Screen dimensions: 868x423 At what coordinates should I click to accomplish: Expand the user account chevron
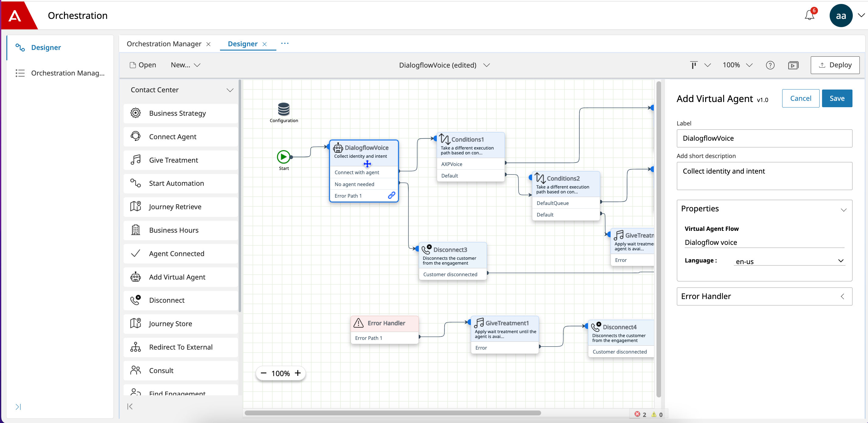(861, 16)
